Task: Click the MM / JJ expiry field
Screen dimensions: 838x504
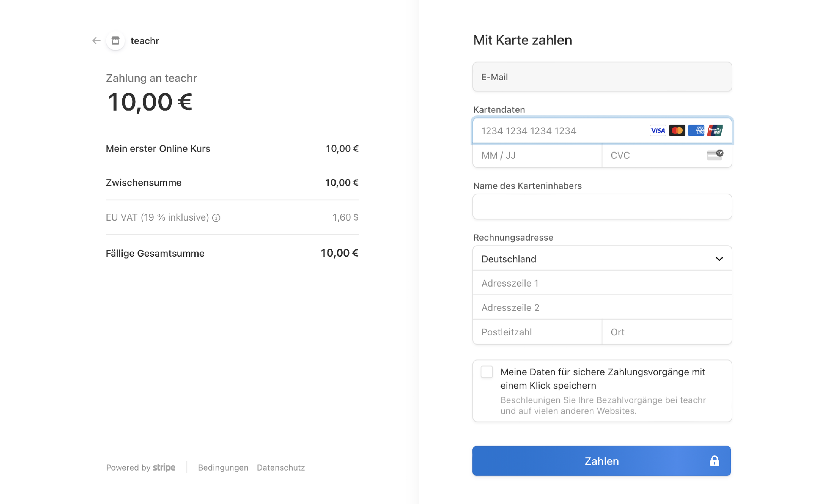Action: [x=537, y=156]
